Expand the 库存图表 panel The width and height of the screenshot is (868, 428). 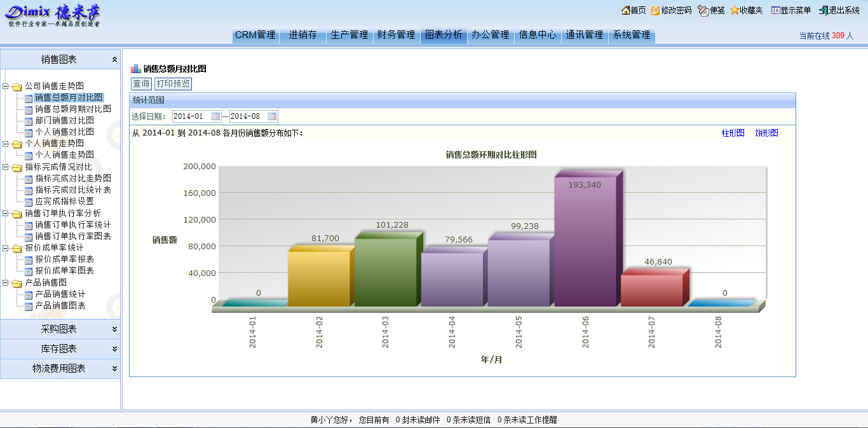[x=114, y=349]
